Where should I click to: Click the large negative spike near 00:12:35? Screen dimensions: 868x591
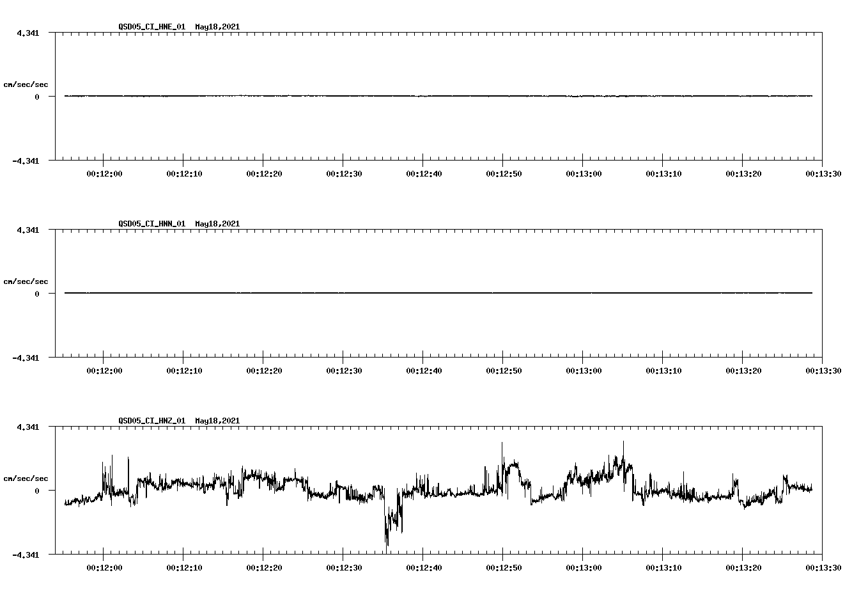pyautogui.click(x=386, y=537)
